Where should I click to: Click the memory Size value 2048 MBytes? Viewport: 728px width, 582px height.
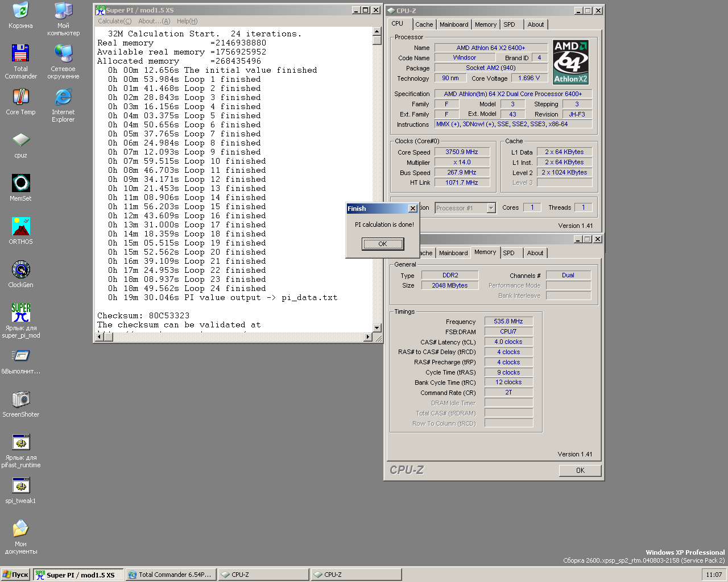pyautogui.click(x=449, y=285)
